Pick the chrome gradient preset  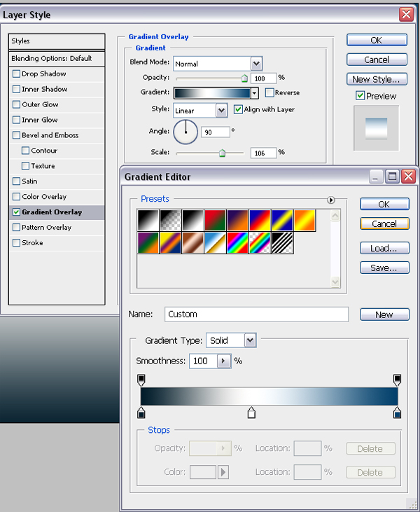coord(215,242)
